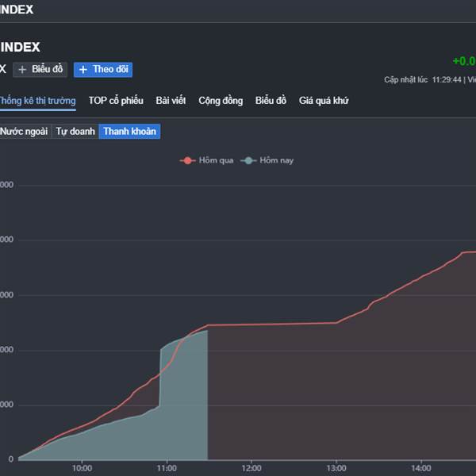
Task: Click the 11:00 time axis label
Action: pos(167,467)
